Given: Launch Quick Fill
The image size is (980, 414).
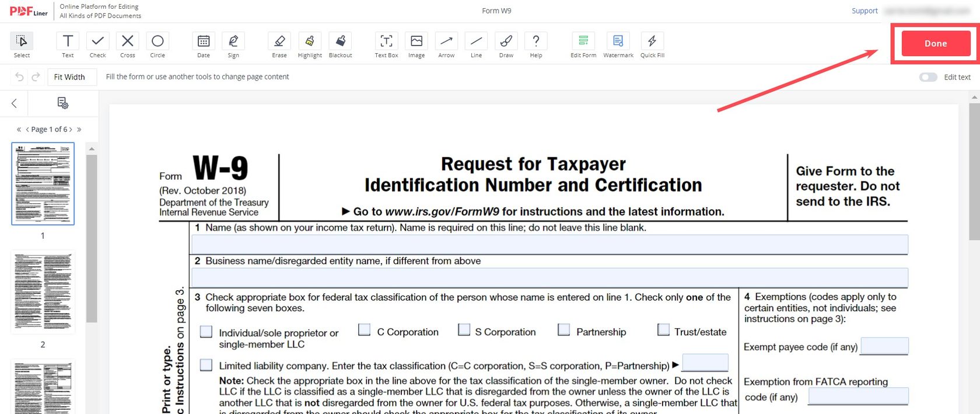Looking at the screenshot, I should [x=652, y=45].
